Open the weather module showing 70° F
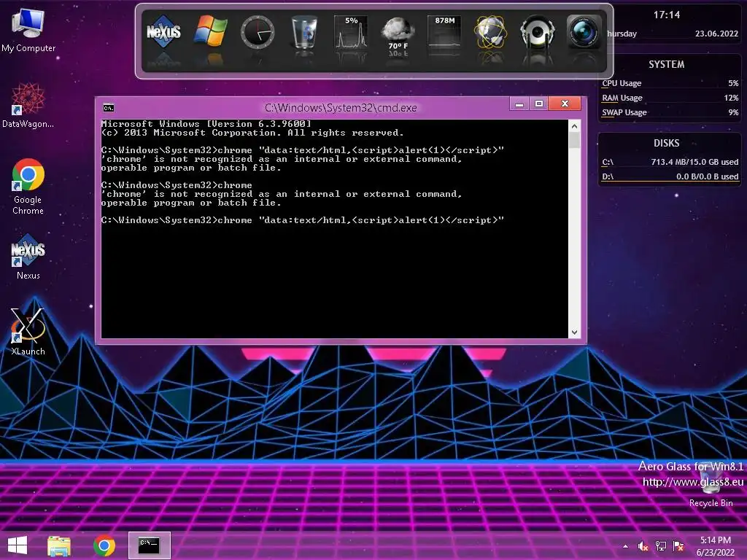The image size is (747, 560). [398, 34]
